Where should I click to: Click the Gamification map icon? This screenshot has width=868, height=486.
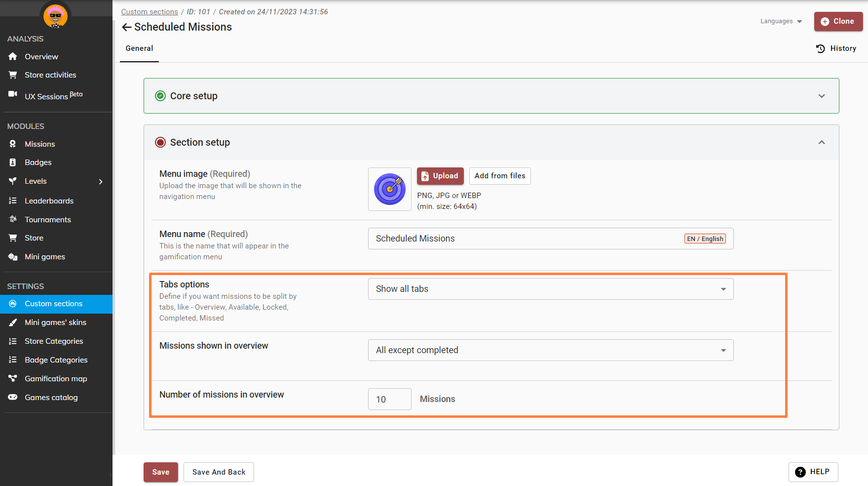coord(13,379)
